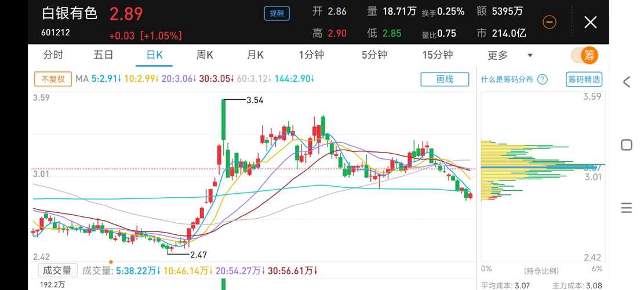Click the stock code 601212
This screenshot has width=644, height=290.
coord(56,32)
